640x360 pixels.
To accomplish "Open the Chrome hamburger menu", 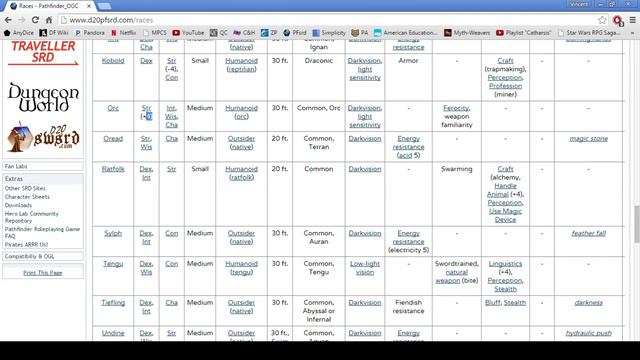I will (x=632, y=20).
